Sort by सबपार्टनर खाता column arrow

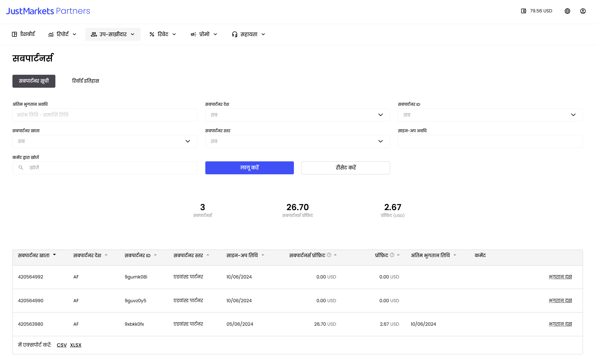[55, 255]
